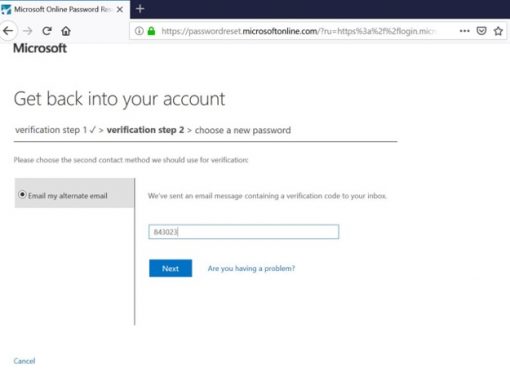Click the Microsoft logo text
This screenshot has width=510, height=382.
tap(40, 48)
